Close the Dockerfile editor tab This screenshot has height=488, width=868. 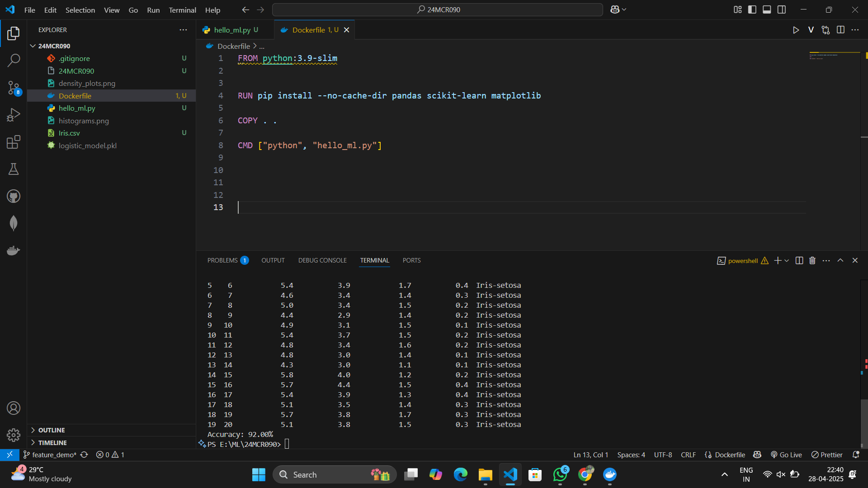[346, 30]
